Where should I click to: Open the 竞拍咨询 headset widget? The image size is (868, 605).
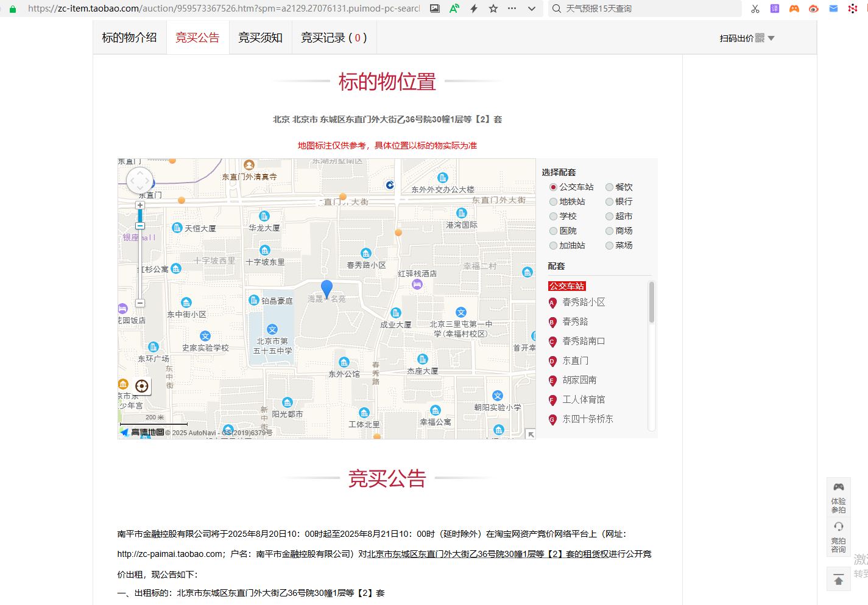click(838, 536)
